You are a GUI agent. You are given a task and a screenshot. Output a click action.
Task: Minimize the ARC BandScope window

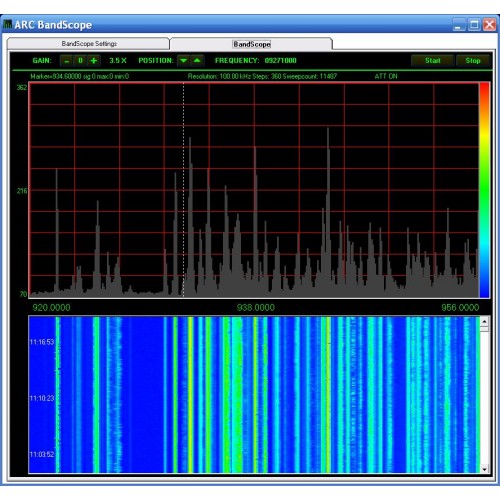pos(458,25)
